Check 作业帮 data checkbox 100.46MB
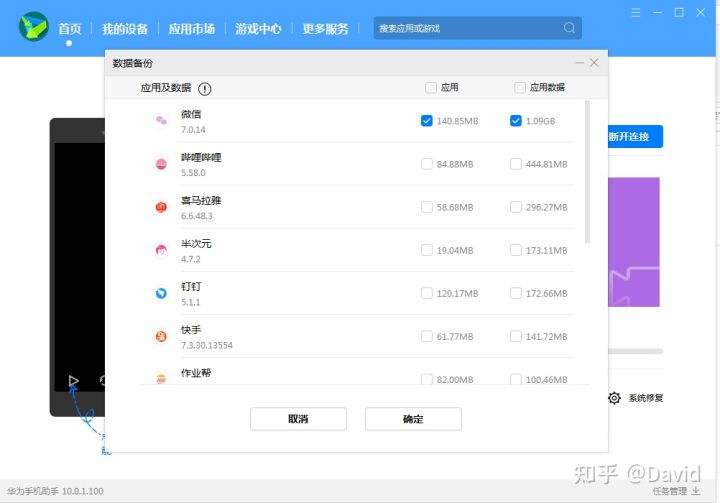This screenshot has width=720, height=503. (516, 379)
